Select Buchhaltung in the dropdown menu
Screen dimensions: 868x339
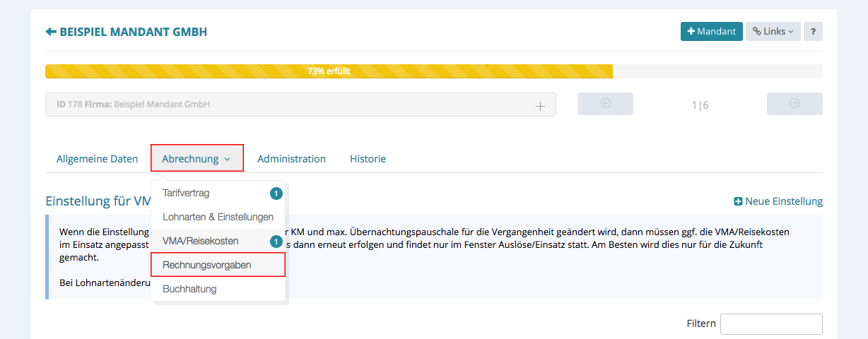tap(189, 289)
